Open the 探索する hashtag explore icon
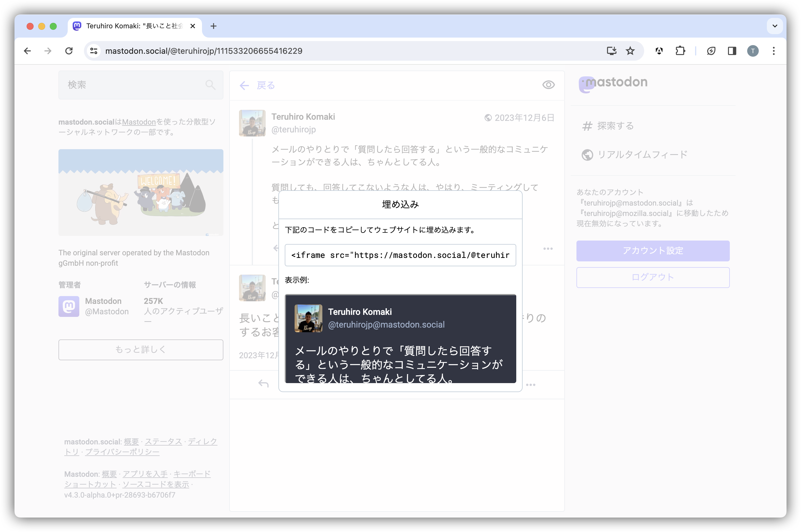 pos(587,126)
